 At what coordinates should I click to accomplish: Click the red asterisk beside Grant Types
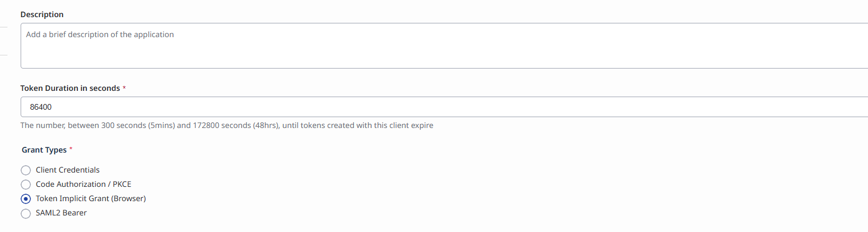tap(71, 150)
